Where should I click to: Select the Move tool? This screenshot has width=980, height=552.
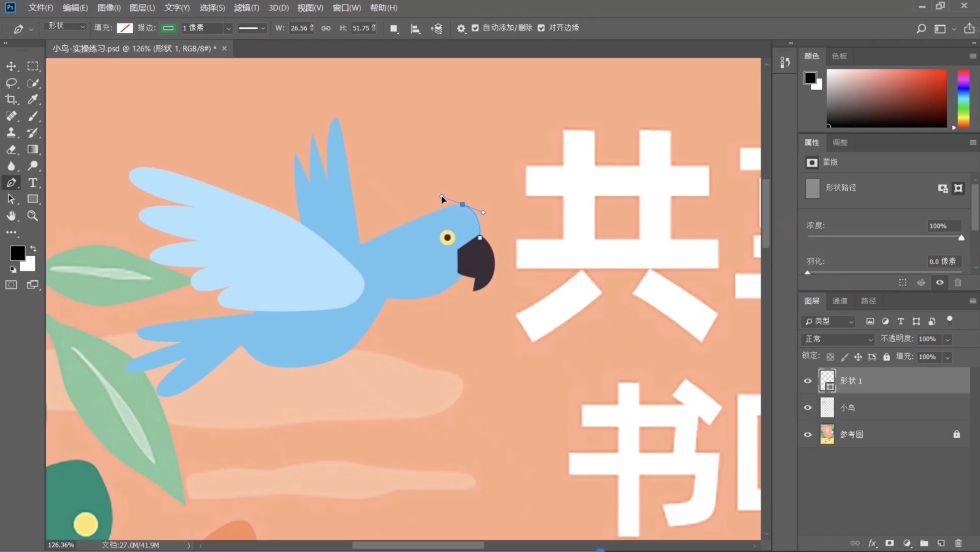point(11,66)
